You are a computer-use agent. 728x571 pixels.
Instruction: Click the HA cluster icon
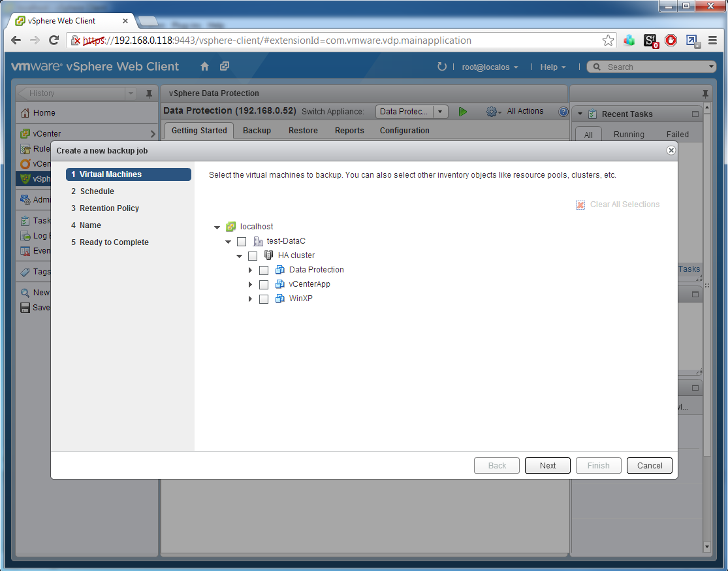(268, 255)
